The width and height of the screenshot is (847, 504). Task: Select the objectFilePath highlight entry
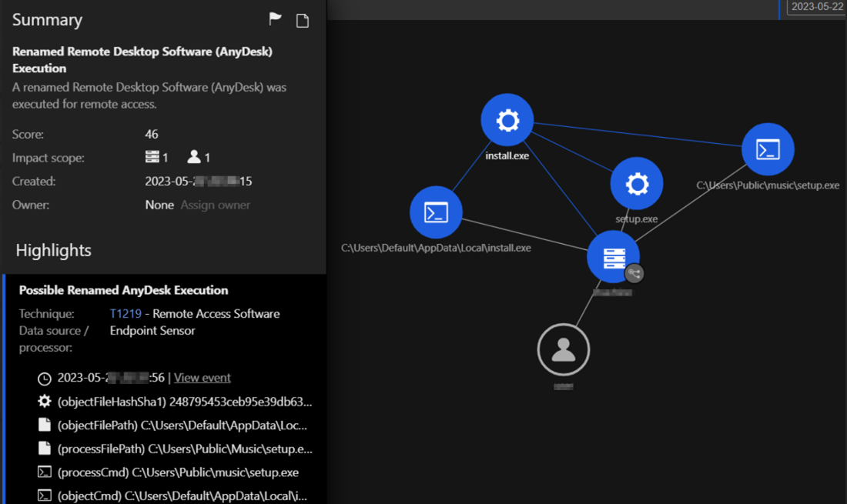[x=185, y=426]
